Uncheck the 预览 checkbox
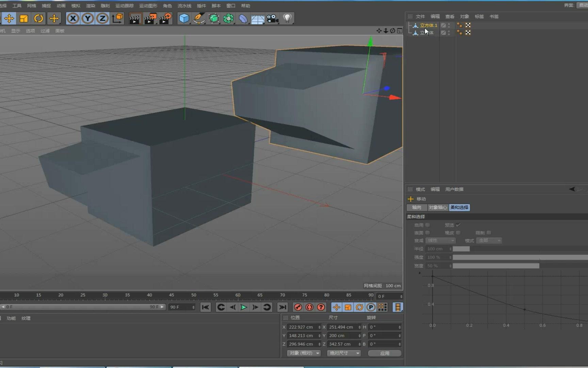This screenshot has width=588, height=368. pyautogui.click(x=458, y=225)
